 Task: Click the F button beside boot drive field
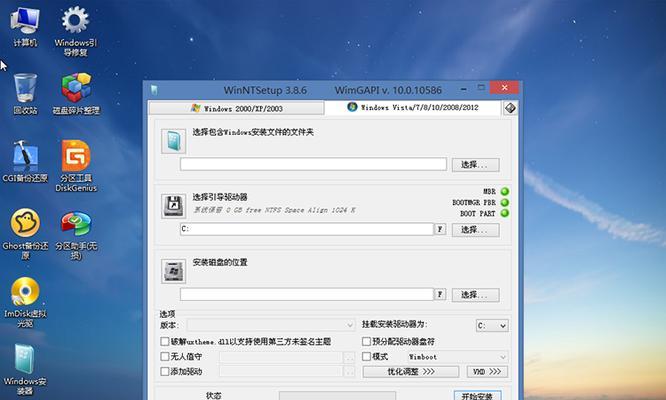click(x=440, y=229)
